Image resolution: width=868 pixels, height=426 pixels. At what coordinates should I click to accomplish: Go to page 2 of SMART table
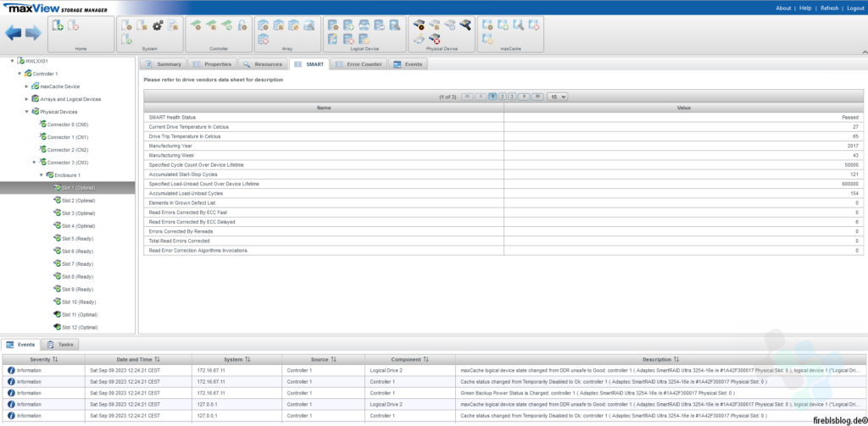coord(502,97)
